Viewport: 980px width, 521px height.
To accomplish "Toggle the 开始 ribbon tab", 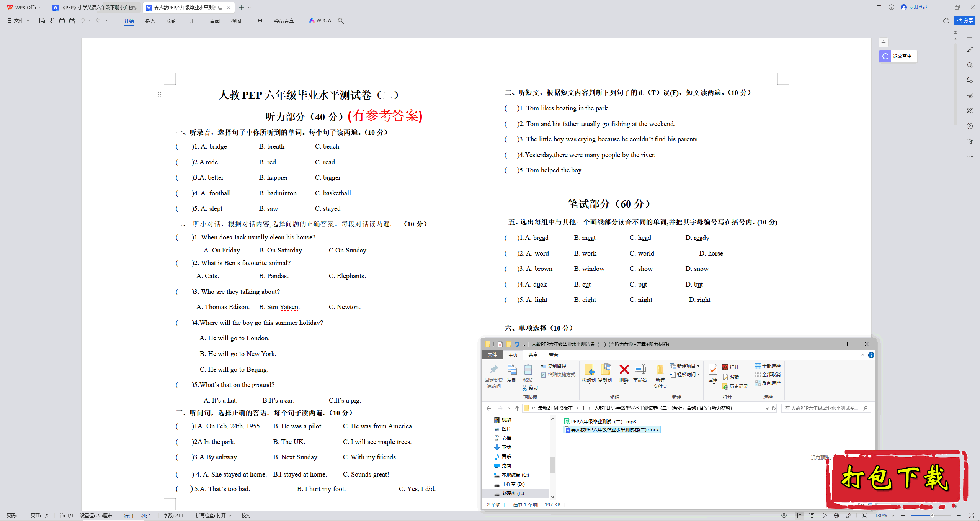I will [128, 21].
